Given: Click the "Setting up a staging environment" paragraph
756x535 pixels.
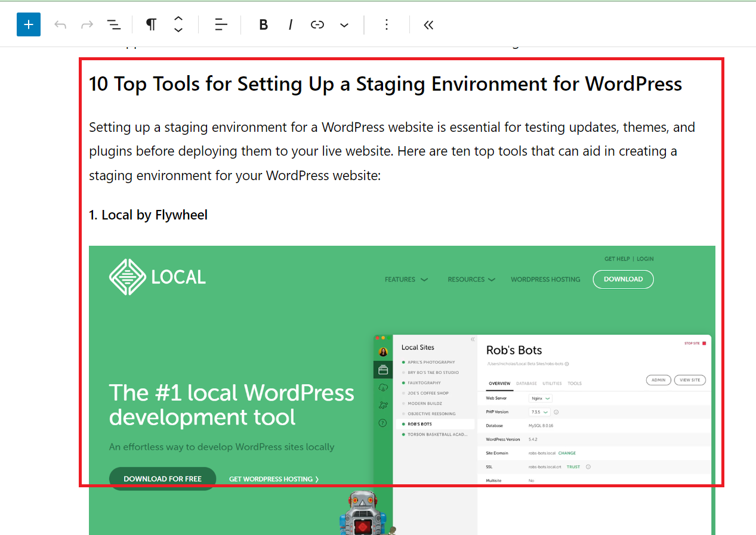Looking at the screenshot, I should [392, 151].
